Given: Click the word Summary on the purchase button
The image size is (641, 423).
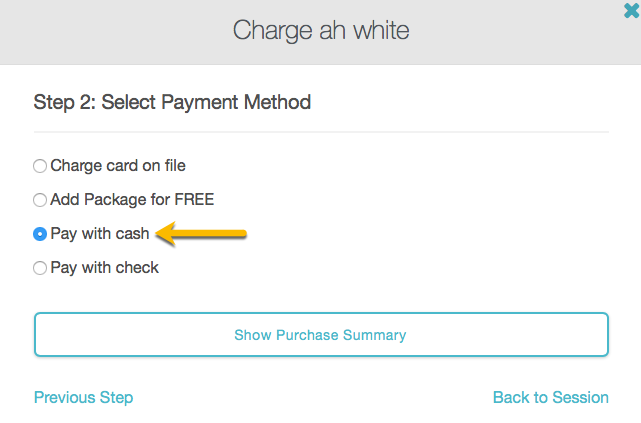Looking at the screenshot, I should pyautogui.click(x=376, y=335).
